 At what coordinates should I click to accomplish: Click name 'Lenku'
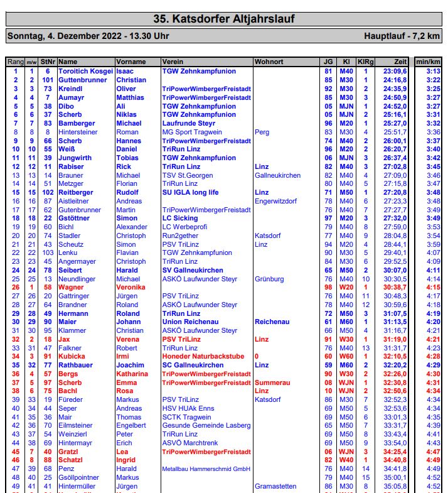coord(68,253)
